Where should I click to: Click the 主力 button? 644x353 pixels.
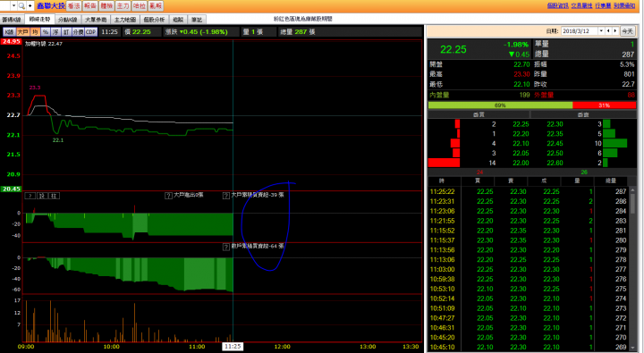pyautogui.click(x=123, y=5)
